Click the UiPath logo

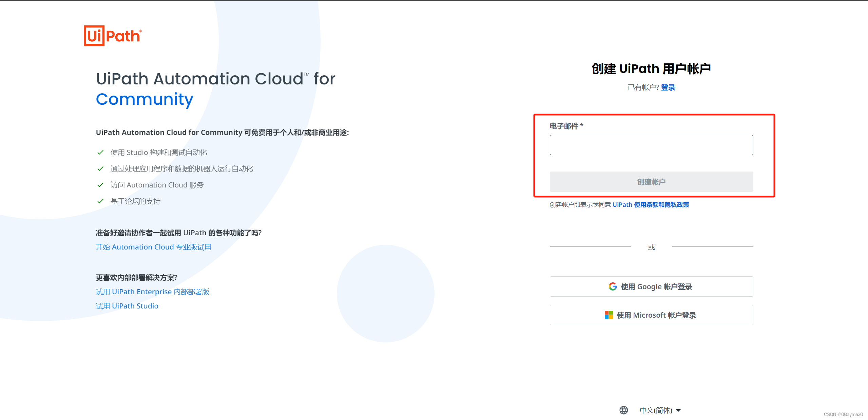click(113, 36)
